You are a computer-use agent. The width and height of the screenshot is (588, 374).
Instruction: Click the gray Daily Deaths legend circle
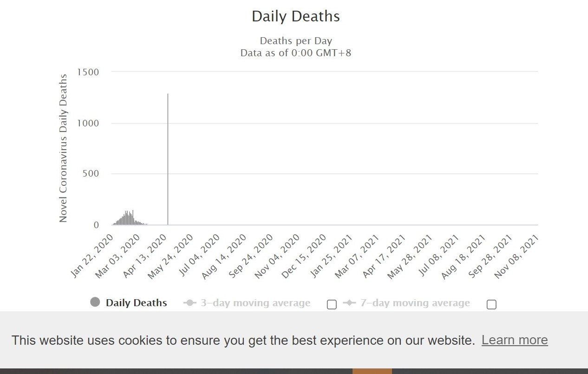[x=95, y=302]
